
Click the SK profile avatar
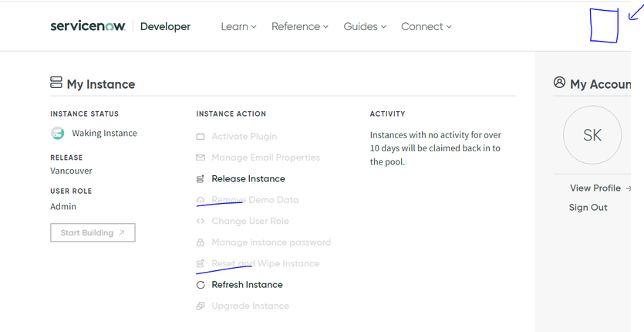click(x=592, y=135)
